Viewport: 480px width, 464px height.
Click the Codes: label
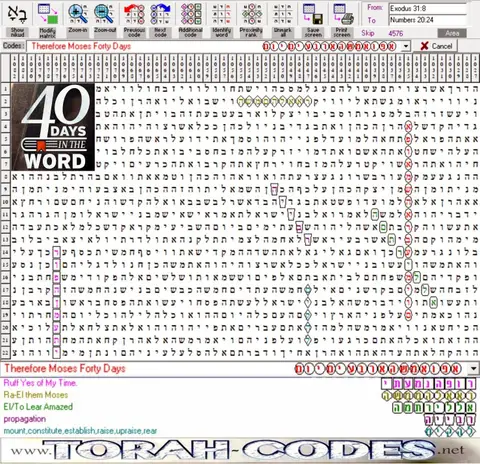[13, 46]
